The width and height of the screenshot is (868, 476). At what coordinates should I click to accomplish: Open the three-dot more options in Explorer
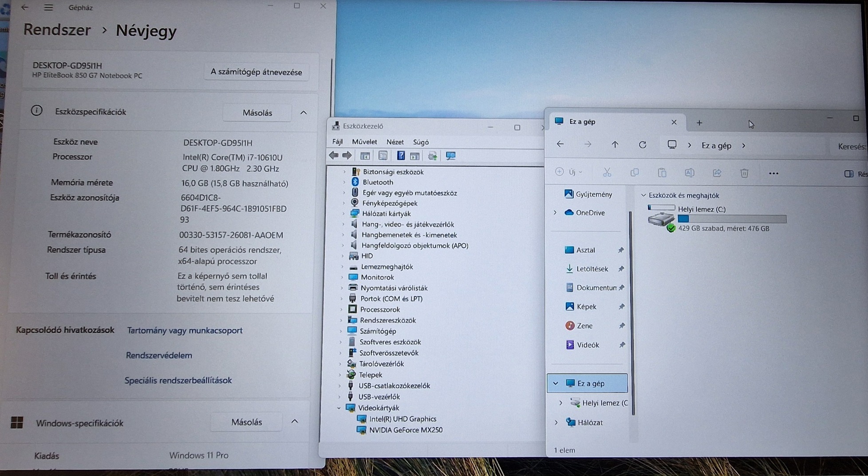point(773,174)
